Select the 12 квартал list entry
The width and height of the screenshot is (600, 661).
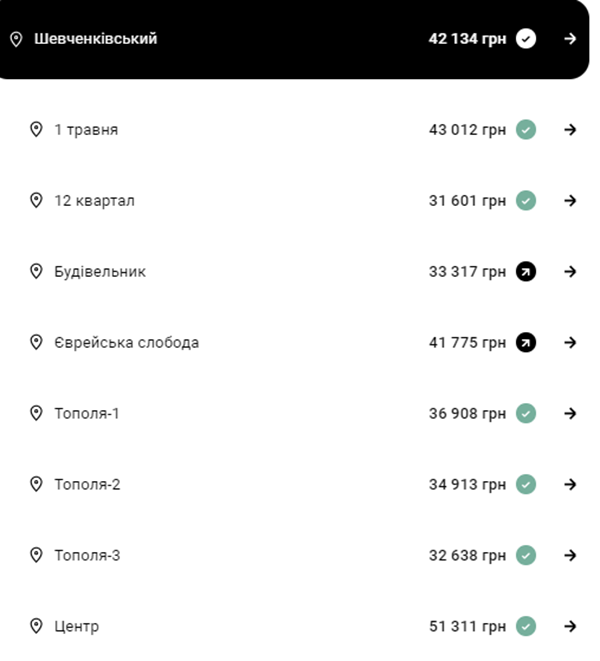(94, 201)
